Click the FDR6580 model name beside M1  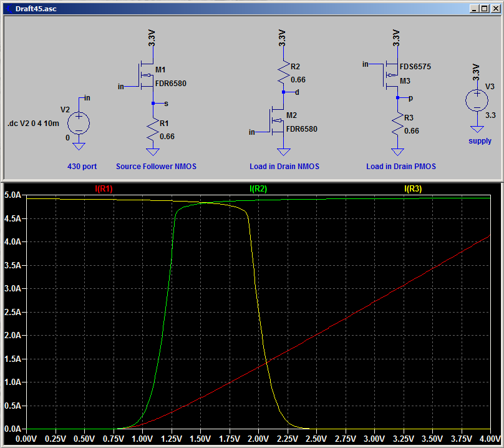[171, 84]
